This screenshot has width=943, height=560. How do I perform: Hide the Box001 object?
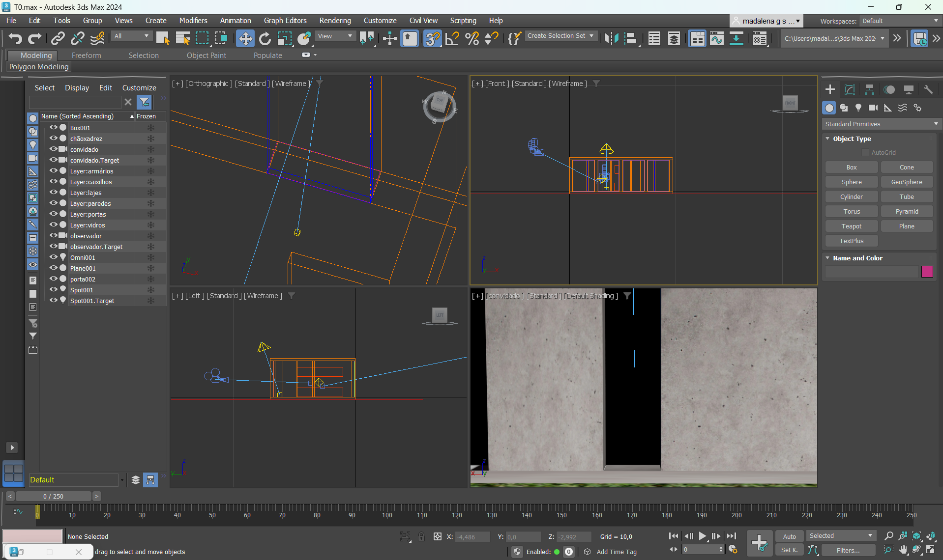click(54, 128)
